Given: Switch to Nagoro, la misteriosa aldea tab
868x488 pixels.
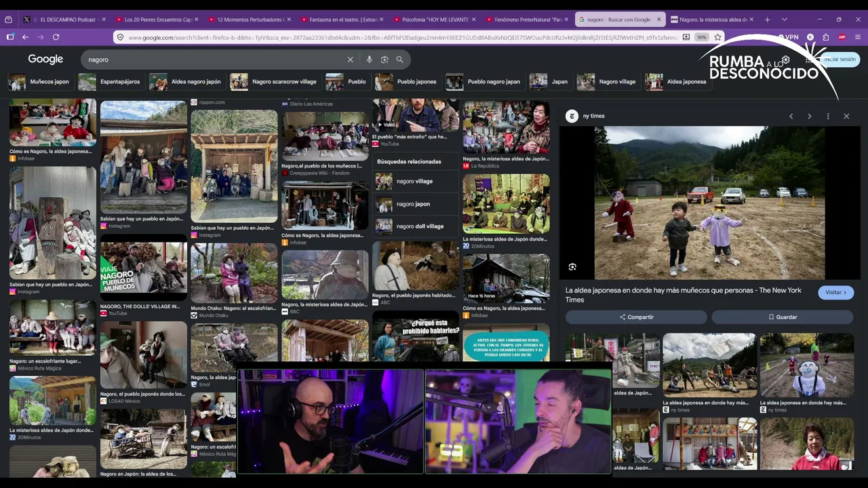Looking at the screenshot, I should pyautogui.click(x=711, y=20).
